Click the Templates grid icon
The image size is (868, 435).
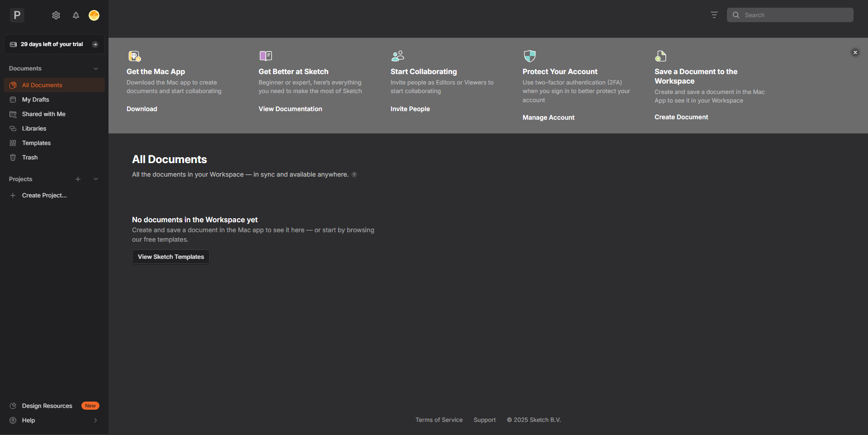13,143
